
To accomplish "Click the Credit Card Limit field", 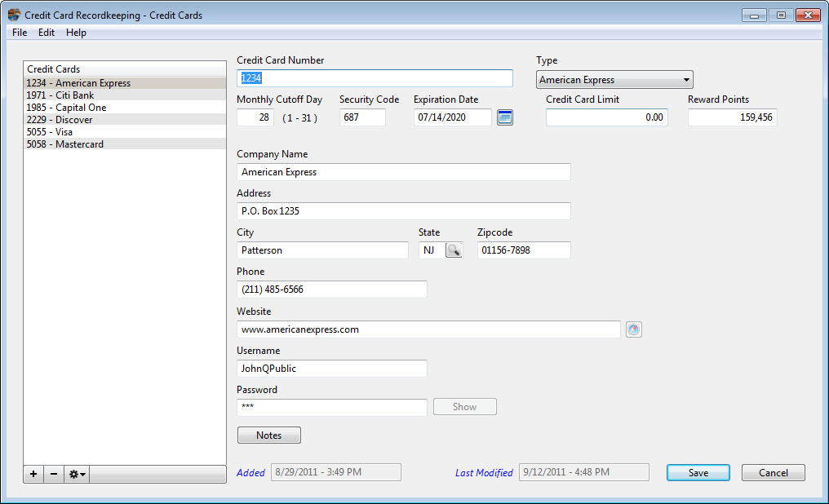I will point(607,117).
